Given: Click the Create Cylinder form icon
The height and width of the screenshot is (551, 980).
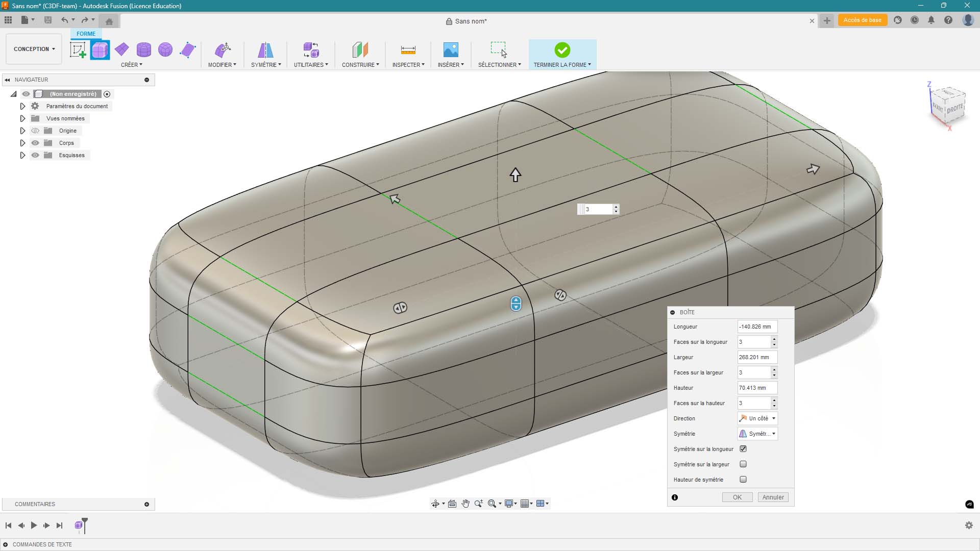Looking at the screenshot, I should pos(144,50).
